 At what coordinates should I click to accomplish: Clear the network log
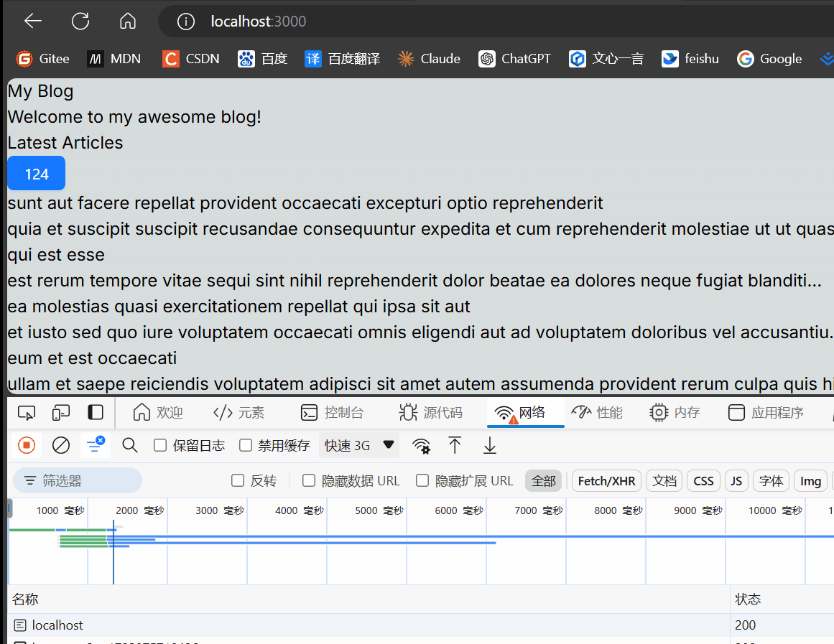(x=61, y=446)
